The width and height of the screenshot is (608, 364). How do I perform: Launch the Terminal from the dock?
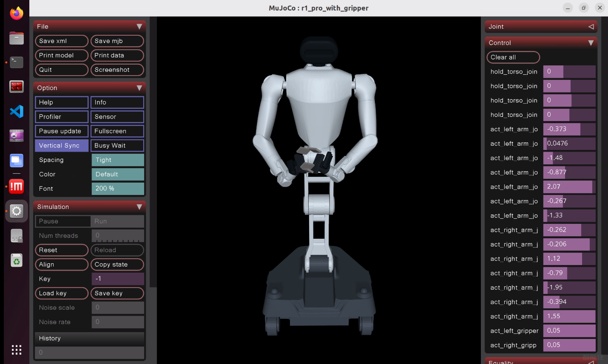16,62
